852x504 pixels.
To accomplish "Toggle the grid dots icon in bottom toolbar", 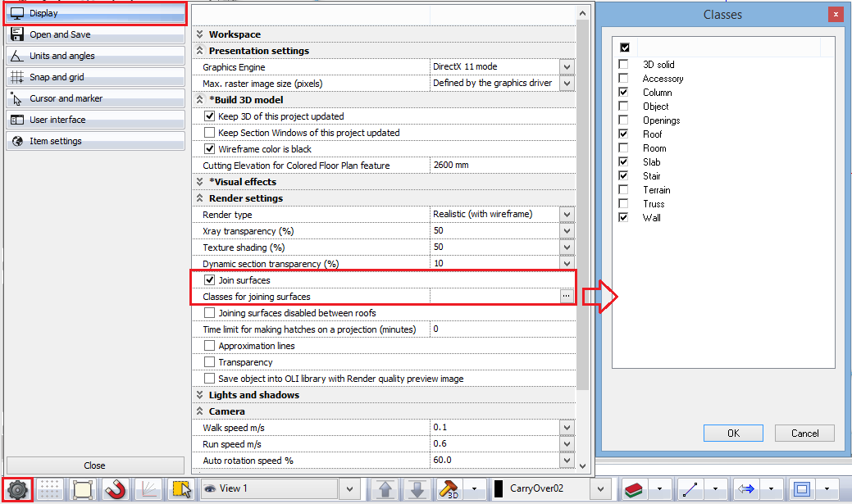I will click(51, 489).
